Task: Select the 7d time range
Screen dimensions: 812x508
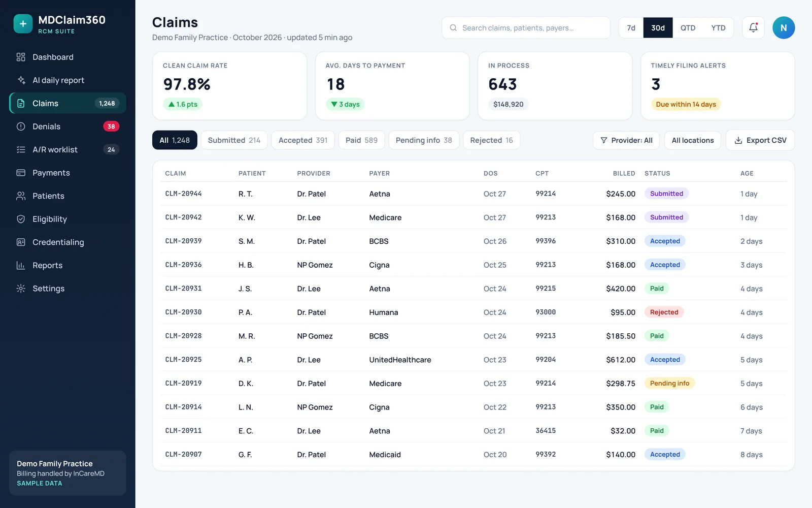Action: (x=631, y=28)
